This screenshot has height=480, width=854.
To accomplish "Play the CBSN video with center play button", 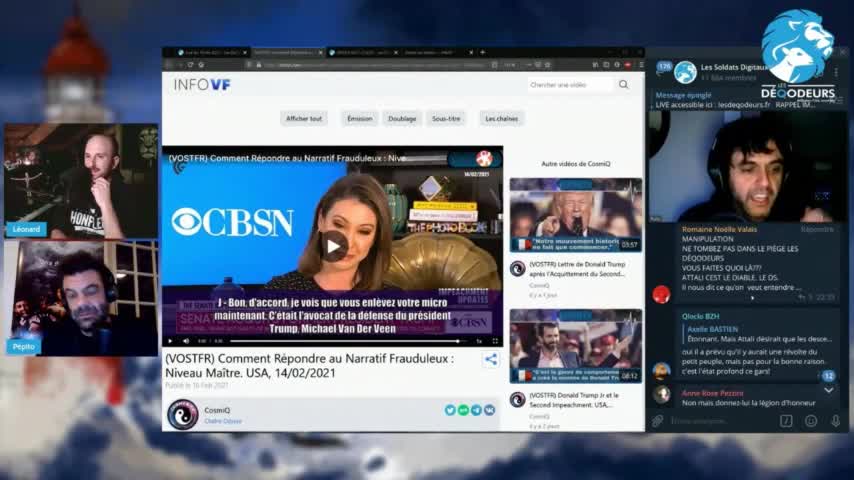I will (x=333, y=246).
